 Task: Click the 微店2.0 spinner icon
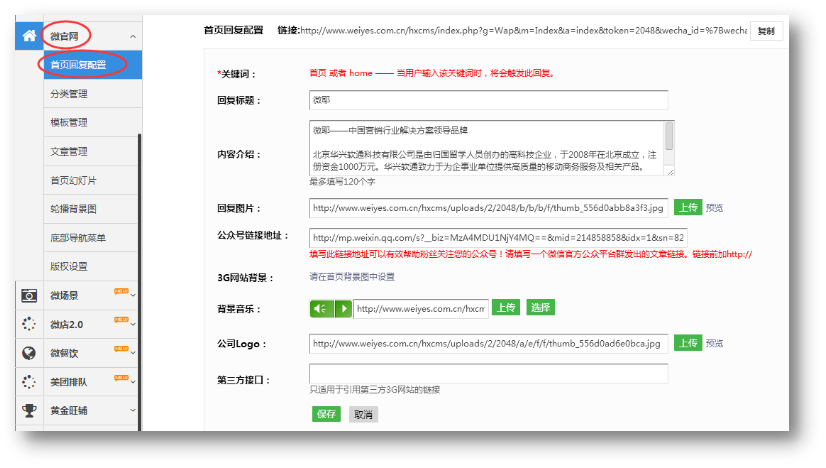[29, 324]
